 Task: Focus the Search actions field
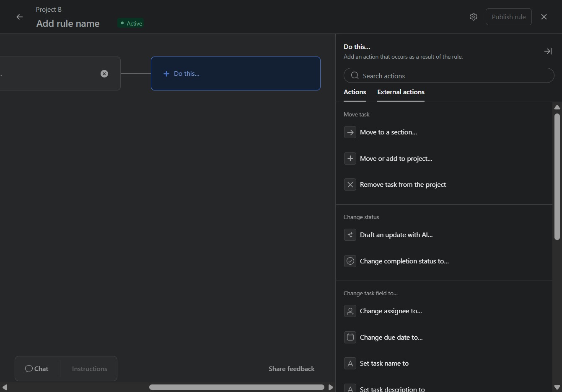(x=449, y=75)
